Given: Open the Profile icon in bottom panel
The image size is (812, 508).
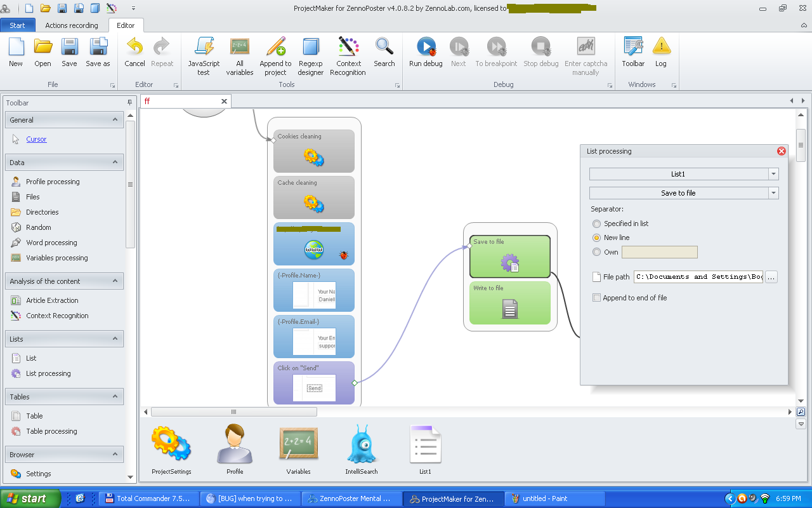Looking at the screenshot, I should pyautogui.click(x=235, y=444).
